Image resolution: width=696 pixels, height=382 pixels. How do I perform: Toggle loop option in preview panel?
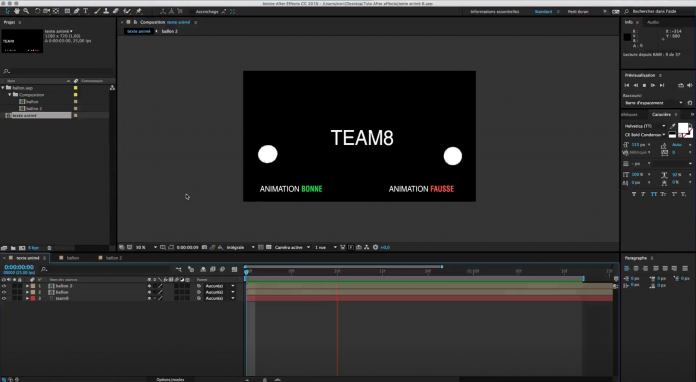tap(680, 85)
